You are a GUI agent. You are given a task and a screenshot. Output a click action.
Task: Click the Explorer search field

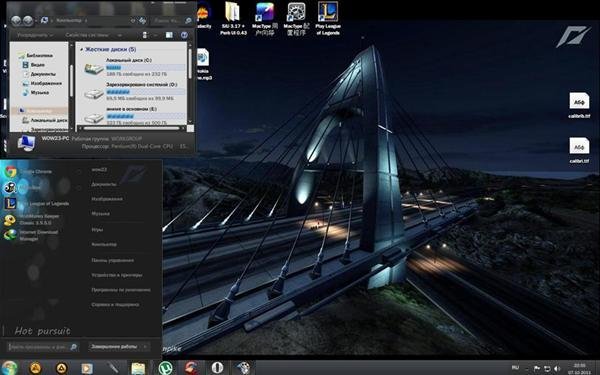pos(171,20)
